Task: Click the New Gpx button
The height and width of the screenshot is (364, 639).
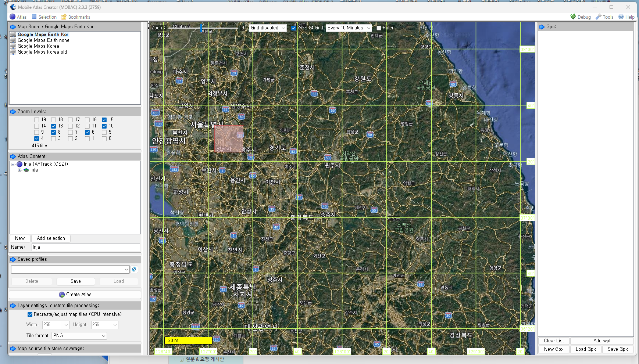Action: coord(554,349)
